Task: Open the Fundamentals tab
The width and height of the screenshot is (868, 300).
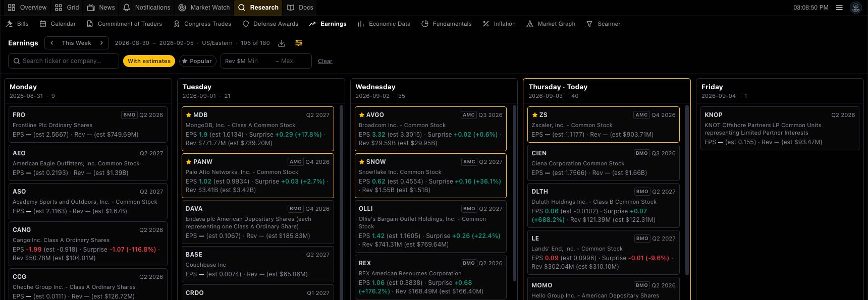Action: point(447,24)
